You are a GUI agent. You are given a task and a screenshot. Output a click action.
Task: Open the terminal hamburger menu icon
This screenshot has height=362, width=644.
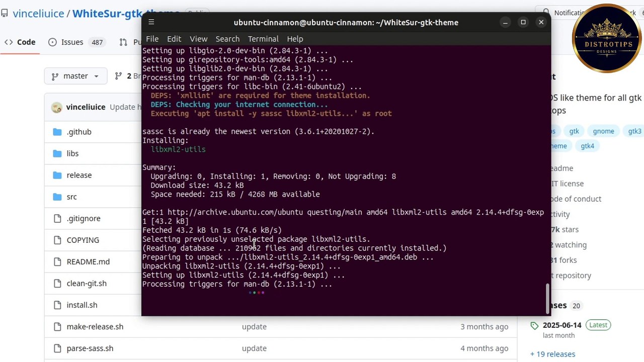pyautogui.click(x=151, y=22)
